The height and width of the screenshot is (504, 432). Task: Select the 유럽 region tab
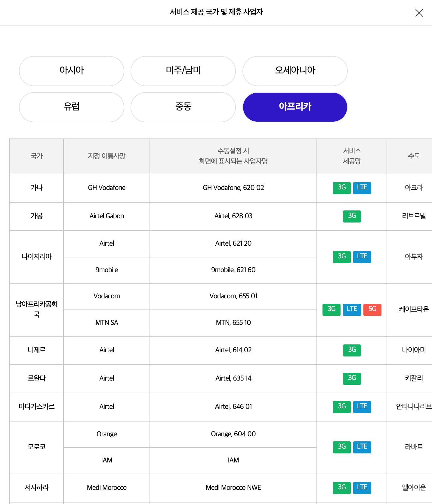72,107
